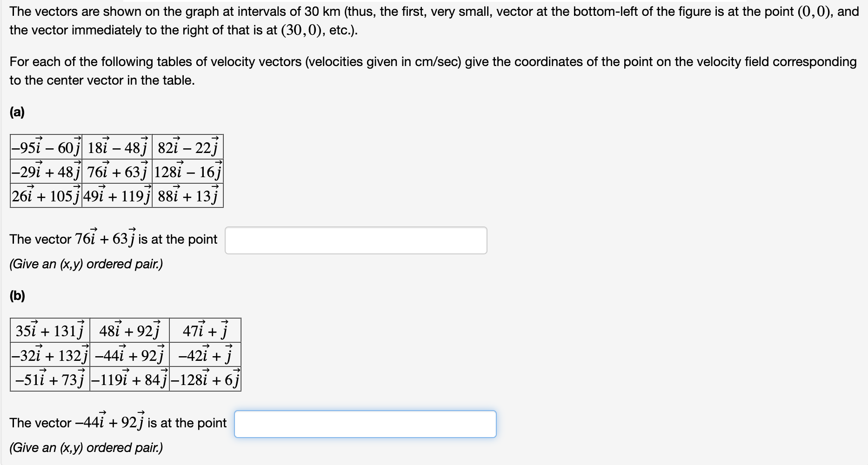
Task: Select the 76i + 63j cell in table (a)
Action: pos(116,172)
